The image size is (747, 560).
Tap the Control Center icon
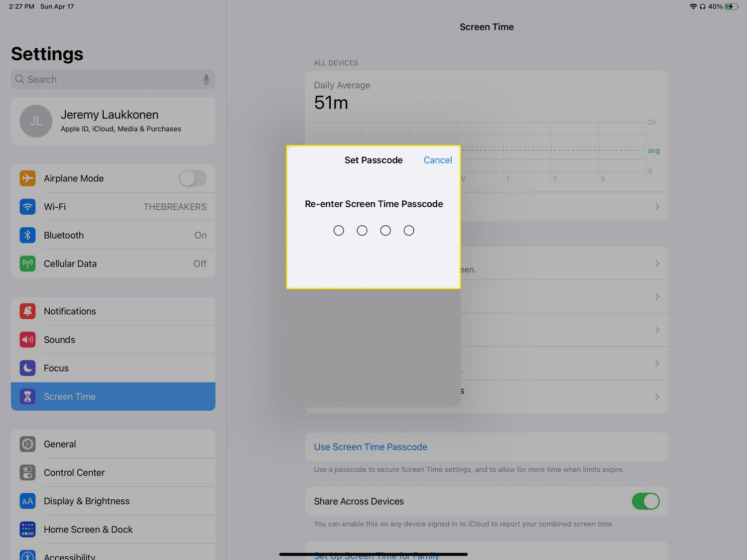point(28,473)
